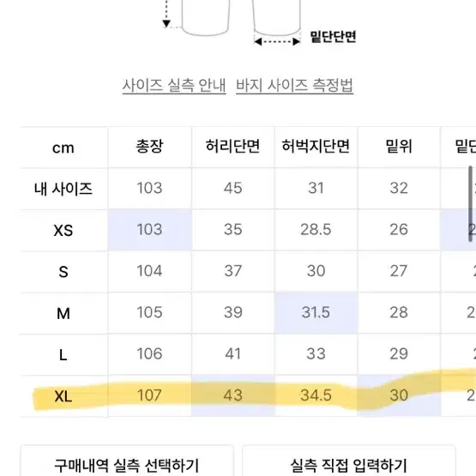This screenshot has width=476, height=476.
Task: Click the highlighted M 허벅지단면 31.5 cell
Action: point(316,313)
